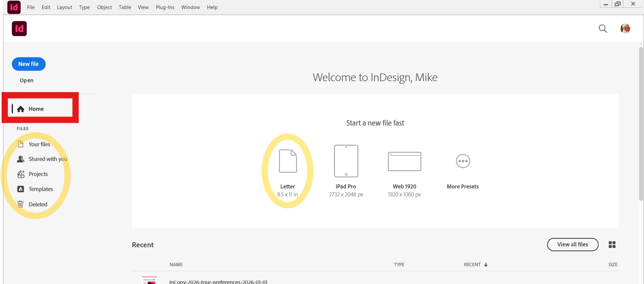Switch to grid view of recent files
Screen dimensions: 644x284
pos(612,245)
